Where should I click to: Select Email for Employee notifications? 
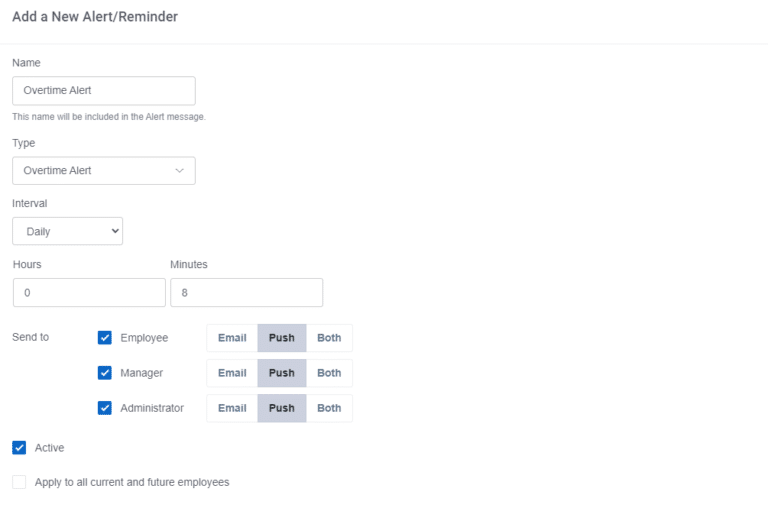[232, 338]
